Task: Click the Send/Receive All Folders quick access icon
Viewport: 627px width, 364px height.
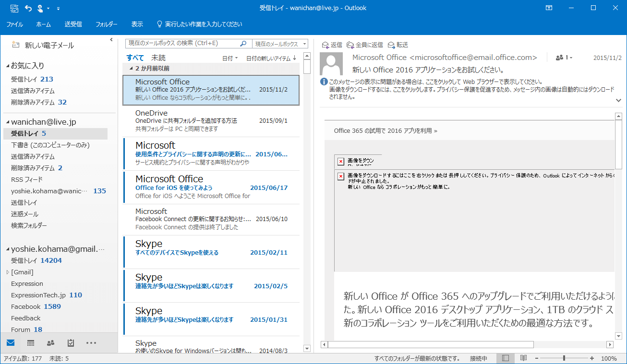Action: pyautogui.click(x=14, y=8)
